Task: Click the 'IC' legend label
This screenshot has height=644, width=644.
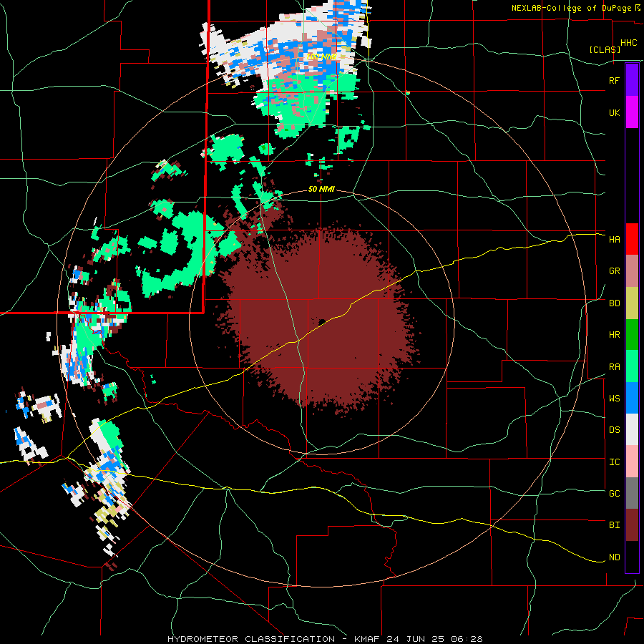Action: tap(614, 462)
